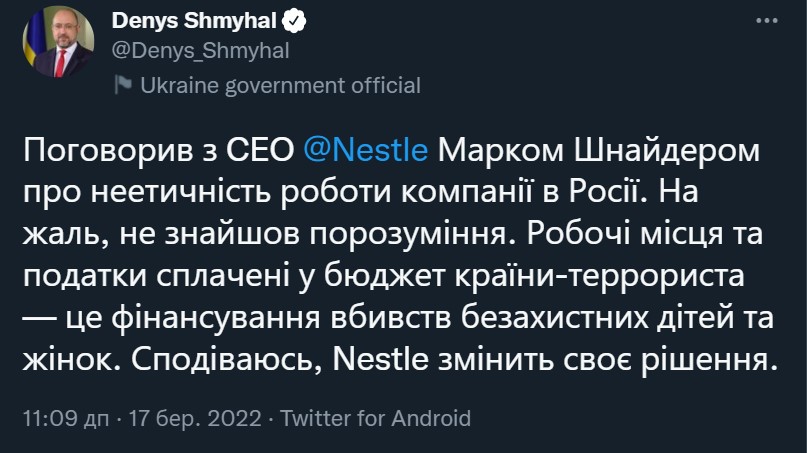The height and width of the screenshot is (453, 807).
Task: Open the @Denys_Shmyhal handle
Action: (x=200, y=51)
